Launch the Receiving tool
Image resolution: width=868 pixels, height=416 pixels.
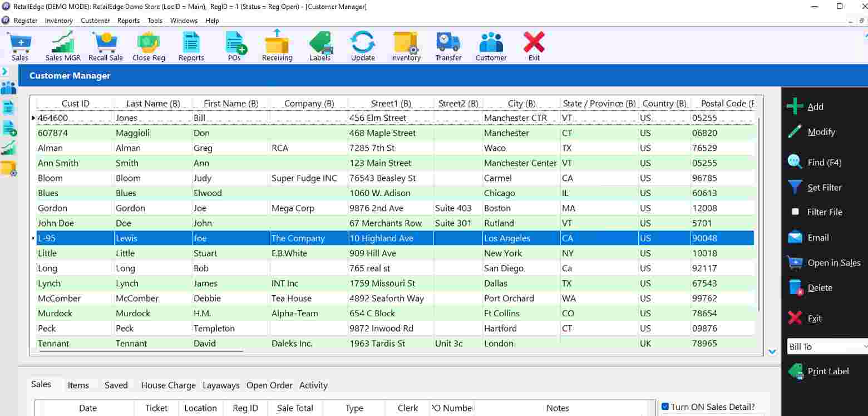pyautogui.click(x=277, y=46)
